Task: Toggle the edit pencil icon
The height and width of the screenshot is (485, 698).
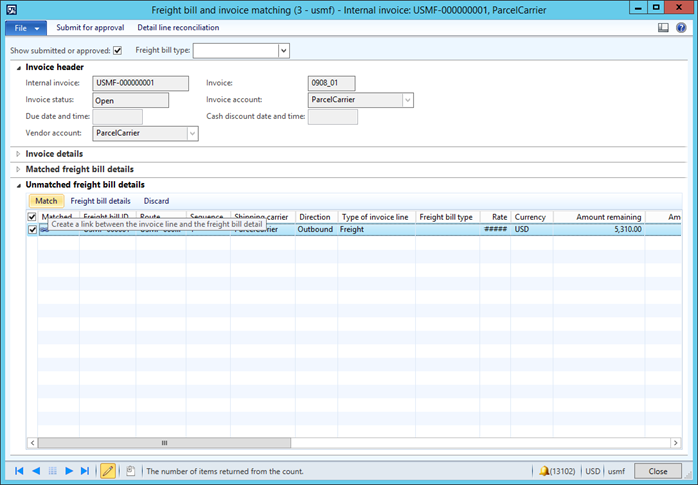Action: point(108,470)
